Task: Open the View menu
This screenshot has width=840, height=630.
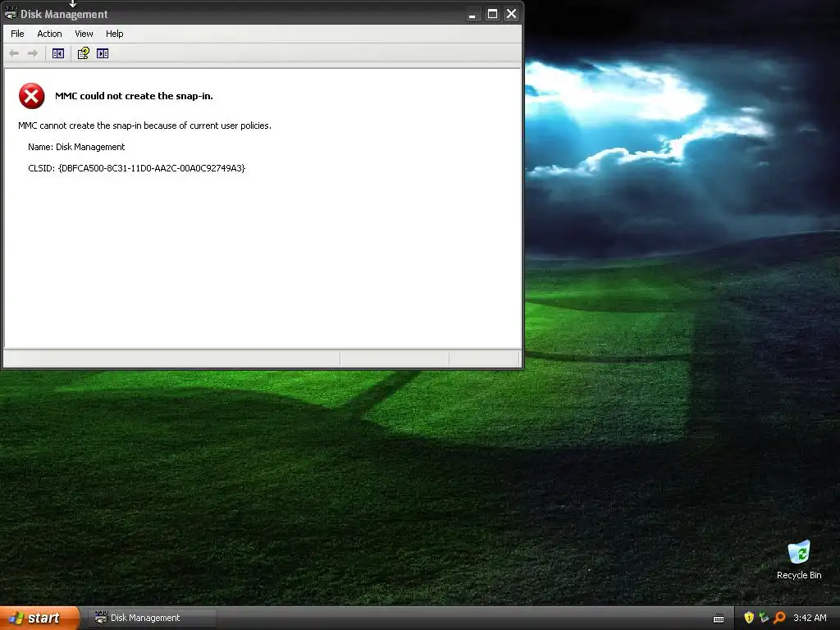Action: [84, 34]
